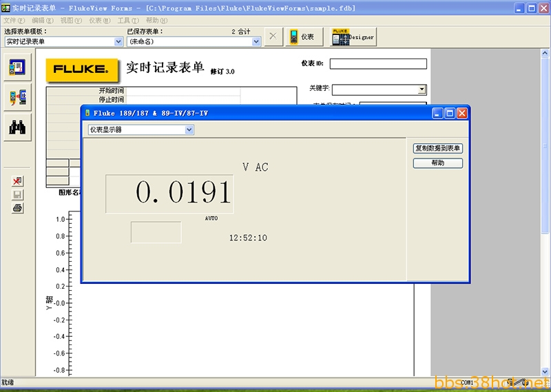Image resolution: width=551 pixels, height=392 pixels.
Task: Click the scrollbar down arrow
Action: pos(545,371)
